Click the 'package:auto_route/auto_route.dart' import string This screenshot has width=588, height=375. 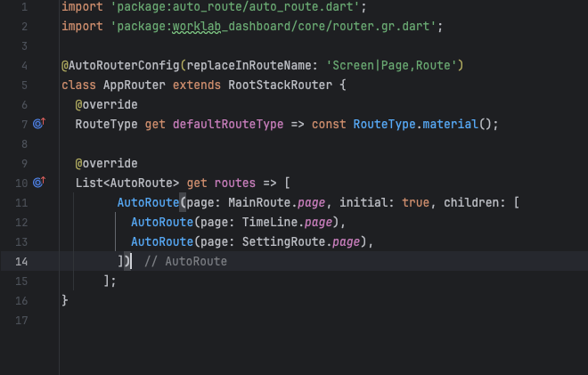coord(235,7)
